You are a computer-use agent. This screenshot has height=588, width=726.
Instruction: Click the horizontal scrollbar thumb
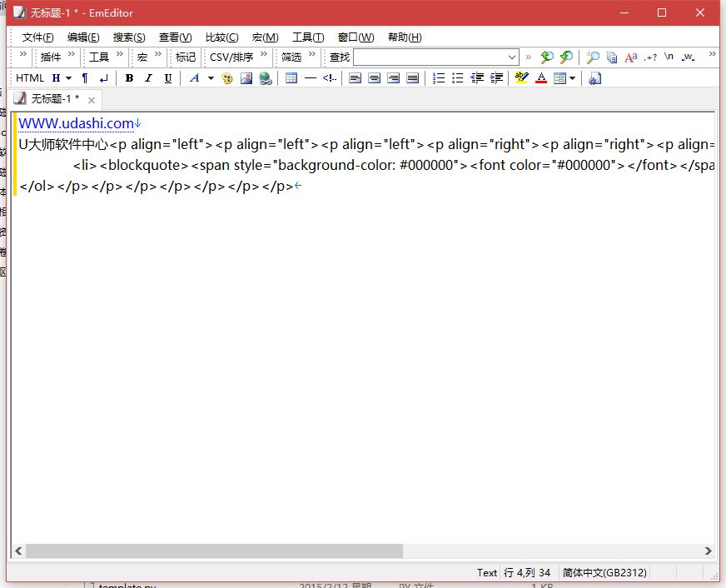pos(214,551)
